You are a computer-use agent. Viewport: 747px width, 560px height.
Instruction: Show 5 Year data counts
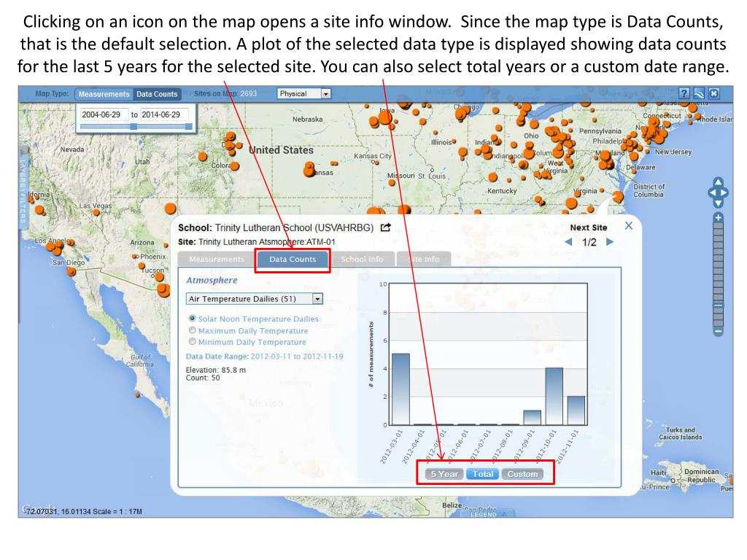444,474
